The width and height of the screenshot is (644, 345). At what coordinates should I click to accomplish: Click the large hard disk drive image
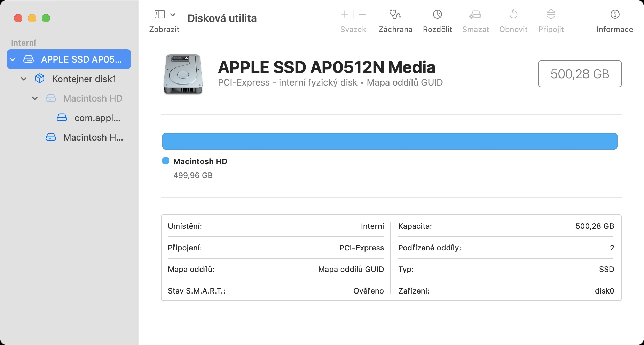point(183,74)
